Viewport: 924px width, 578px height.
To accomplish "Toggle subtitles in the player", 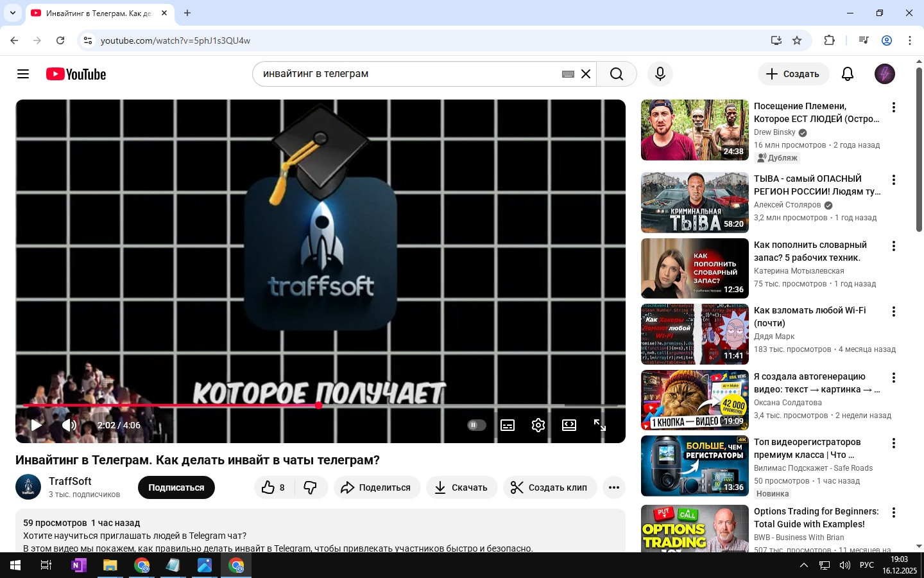I will click(508, 425).
